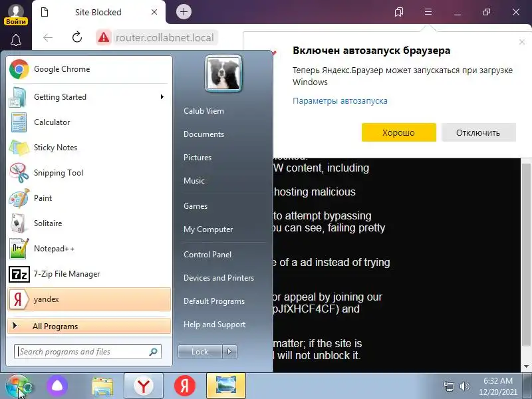
Task: Start the Solitaire game
Action: coord(89,223)
